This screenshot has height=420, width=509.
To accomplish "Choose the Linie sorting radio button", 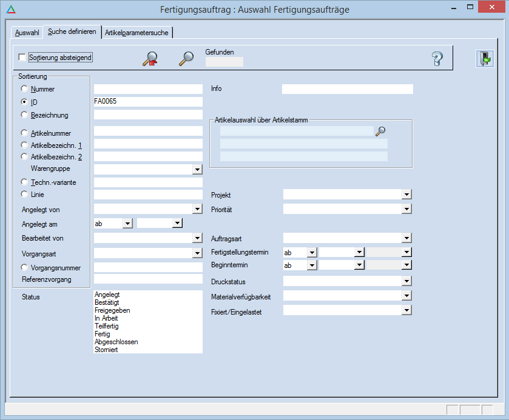I will coord(24,195).
